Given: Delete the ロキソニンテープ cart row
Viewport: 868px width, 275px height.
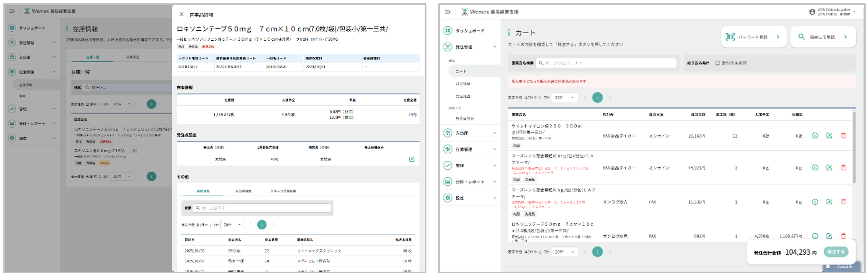Looking at the screenshot, I should tap(843, 236).
